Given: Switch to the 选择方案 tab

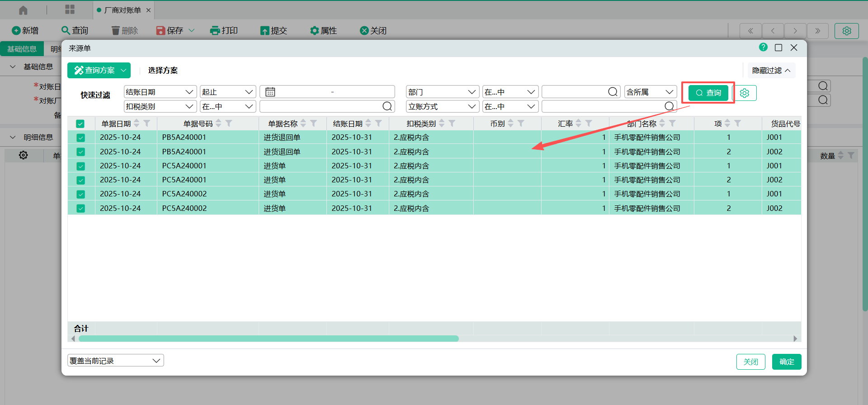Looking at the screenshot, I should (163, 70).
